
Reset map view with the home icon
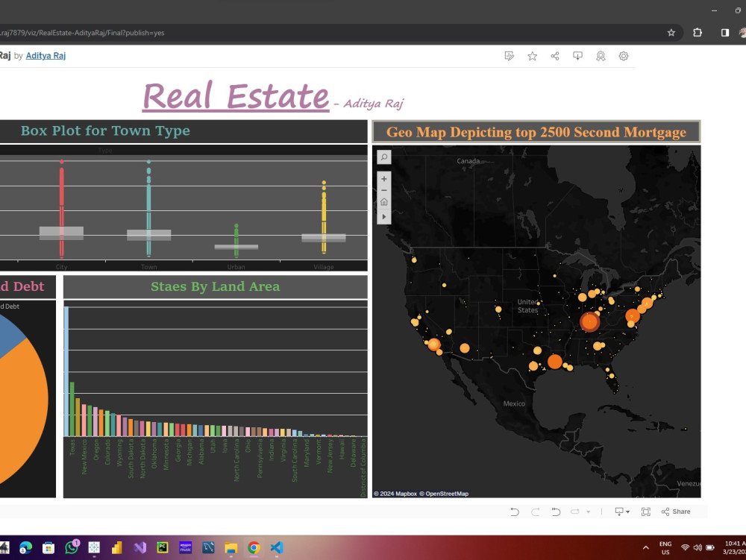point(383,200)
